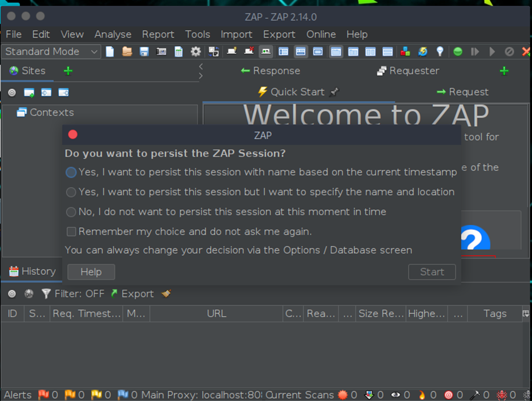The image size is (532, 401).
Task: Click the Start button in the dialog
Action: 432,272
